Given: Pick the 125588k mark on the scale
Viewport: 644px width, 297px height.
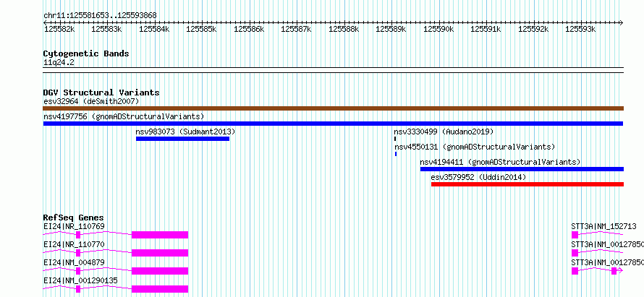Looking at the screenshot, I should coord(344,29).
